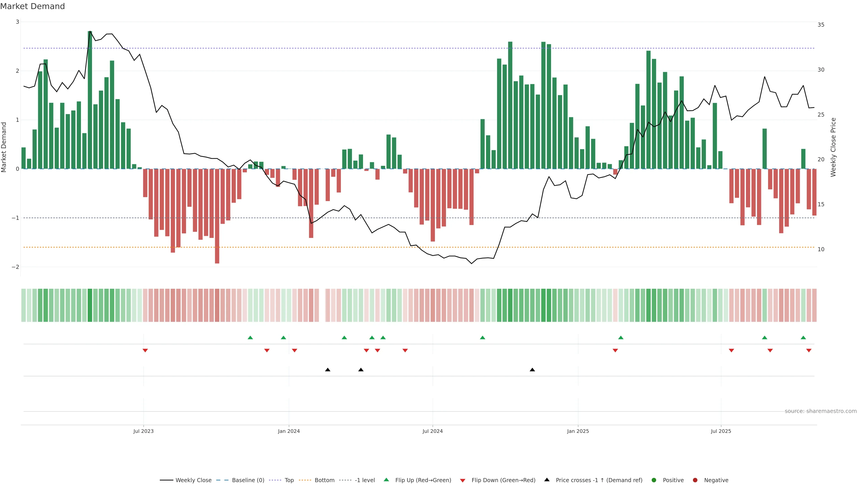
Task: Click the Negative red dot legend
Action: [695, 480]
